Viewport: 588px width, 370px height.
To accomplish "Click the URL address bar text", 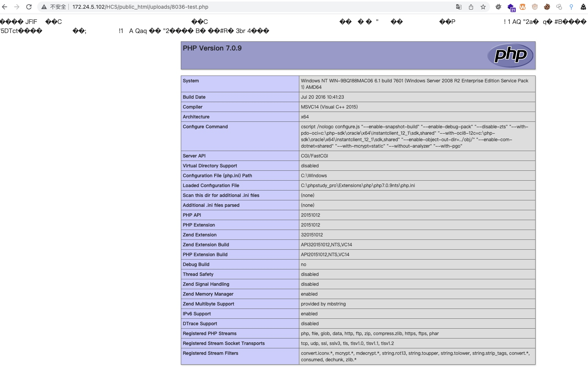I will 140,7.
